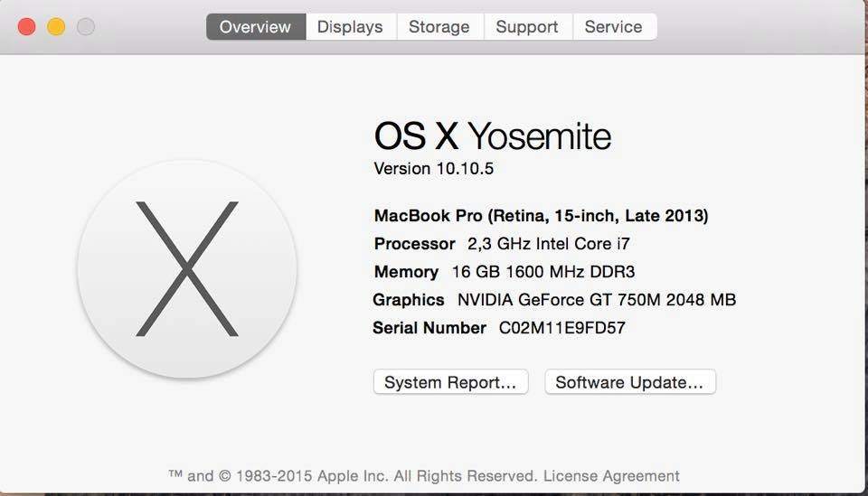The height and width of the screenshot is (496, 868).
Task: Select the MacBook Pro model line
Action: [x=541, y=216]
